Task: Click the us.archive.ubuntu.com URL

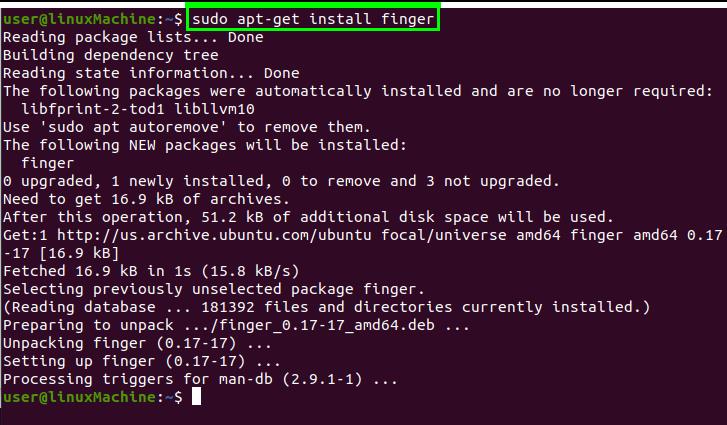Action: (x=214, y=235)
